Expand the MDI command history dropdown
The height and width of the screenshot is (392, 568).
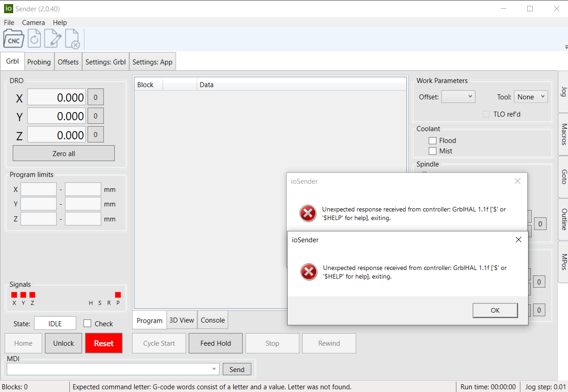click(214, 369)
